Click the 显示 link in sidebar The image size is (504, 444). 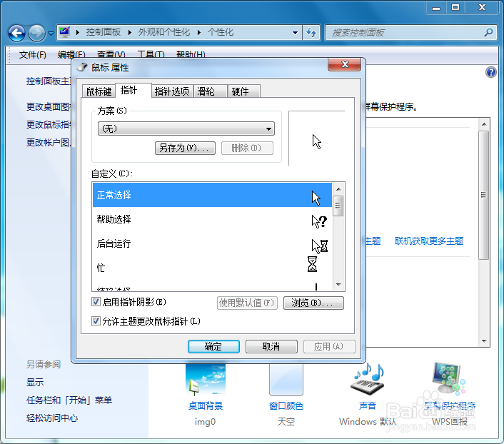click(35, 383)
